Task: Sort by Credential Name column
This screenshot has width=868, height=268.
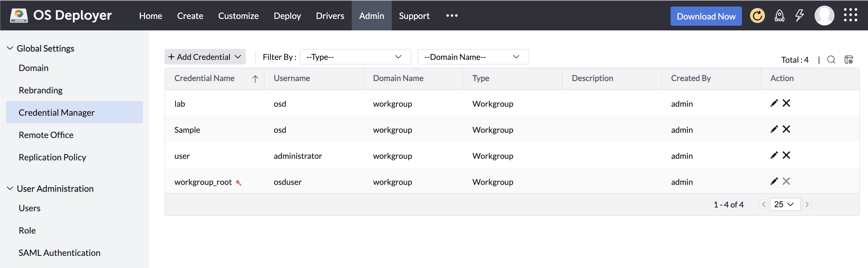Action: [205, 78]
